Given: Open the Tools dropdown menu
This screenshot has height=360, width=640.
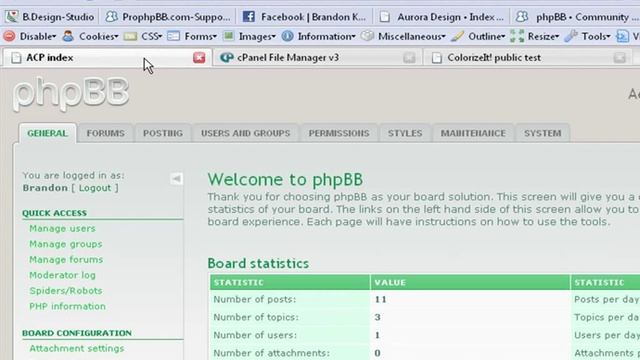Looking at the screenshot, I should click(588, 36).
